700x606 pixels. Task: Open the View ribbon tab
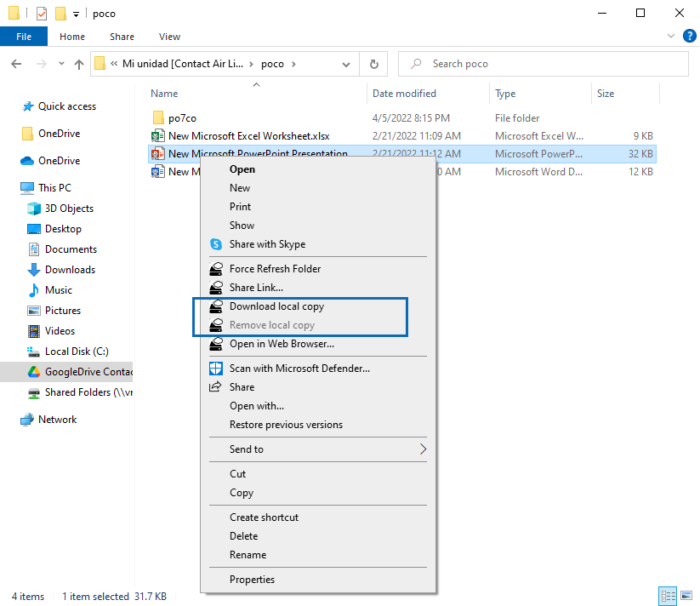point(169,37)
